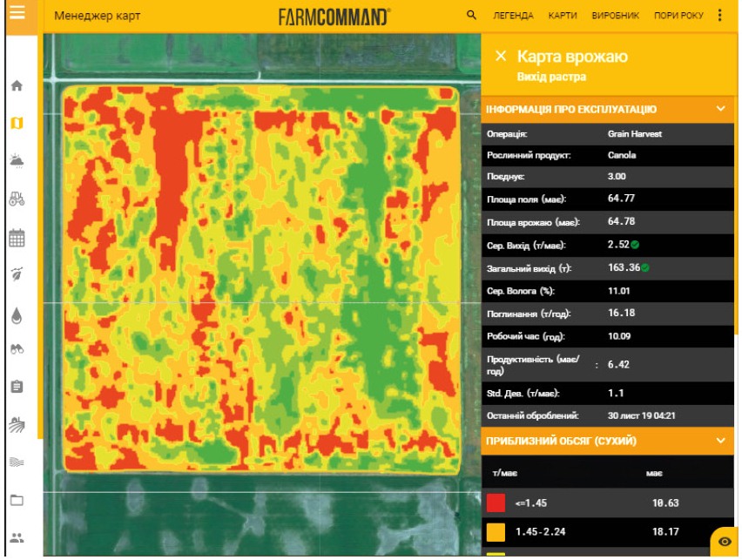Open the weather icon in the sidebar
Screen dimensions: 742x560
[17, 160]
